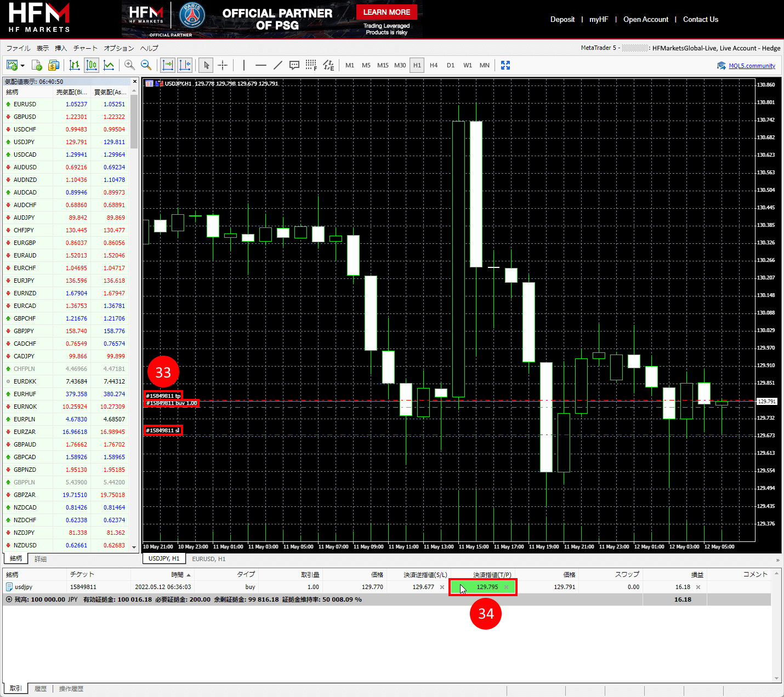Screen dimensions: 784x697
Task: Expand the balance summary row
Action: pos(9,599)
